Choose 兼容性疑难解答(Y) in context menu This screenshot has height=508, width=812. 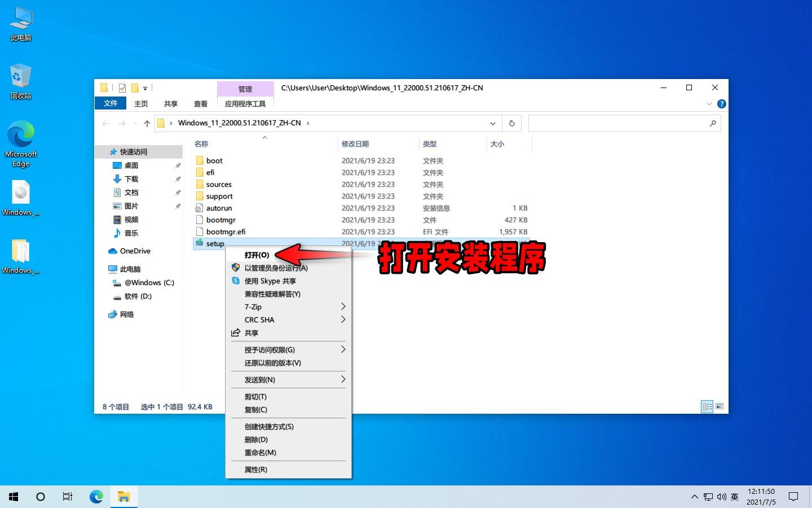[x=288, y=294]
